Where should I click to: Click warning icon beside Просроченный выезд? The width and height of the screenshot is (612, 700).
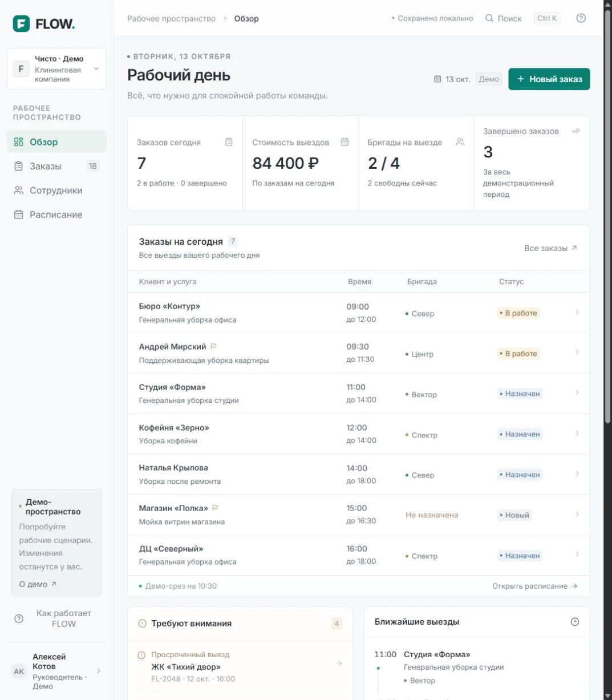click(x=141, y=655)
